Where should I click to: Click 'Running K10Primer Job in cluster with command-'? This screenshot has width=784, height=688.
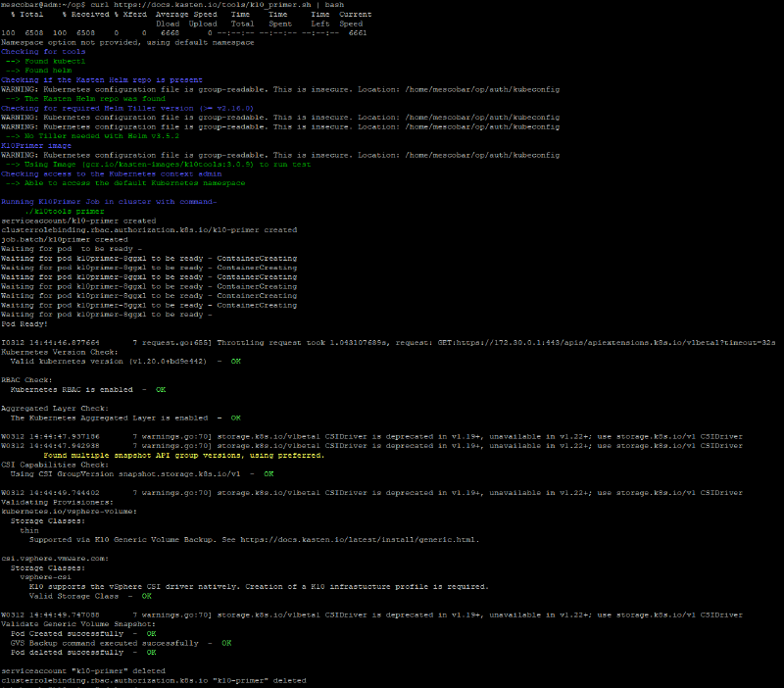click(x=109, y=202)
